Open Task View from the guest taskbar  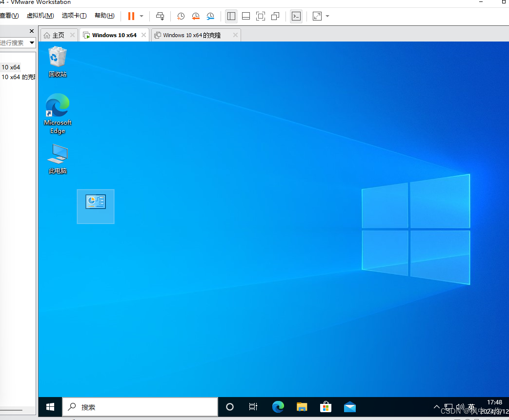pos(253,406)
